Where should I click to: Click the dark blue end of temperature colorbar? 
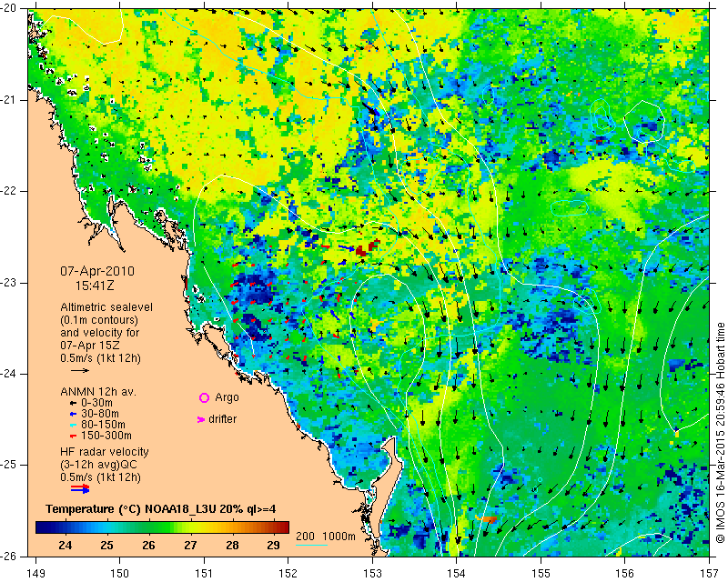coord(42,527)
